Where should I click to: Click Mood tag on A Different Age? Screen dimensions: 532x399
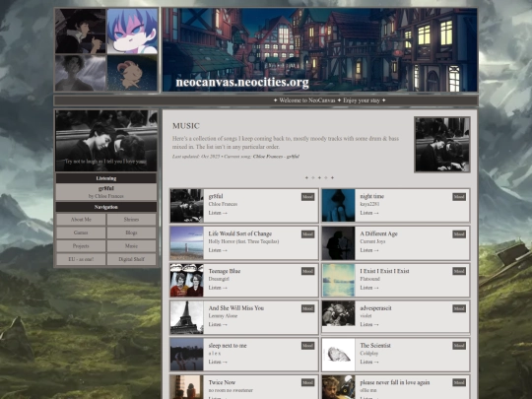[459, 234]
